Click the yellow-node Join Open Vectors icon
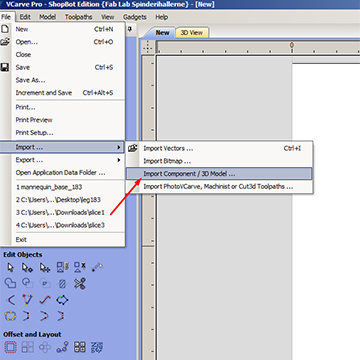Viewport: 360px width, 360px height. click(10, 316)
